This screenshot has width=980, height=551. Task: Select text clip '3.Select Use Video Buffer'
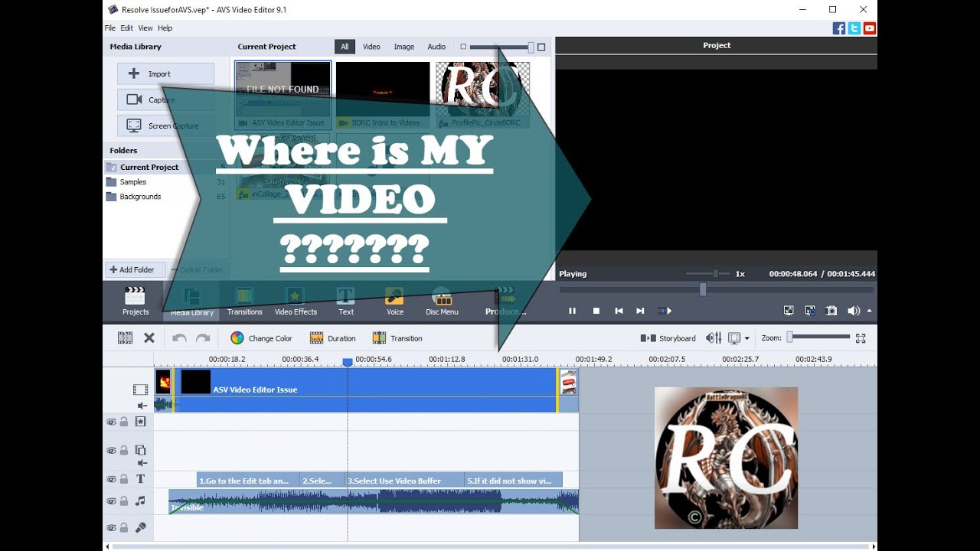[405, 480]
